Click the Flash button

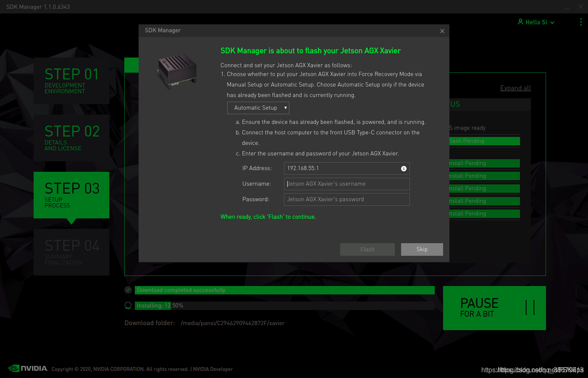coord(367,249)
